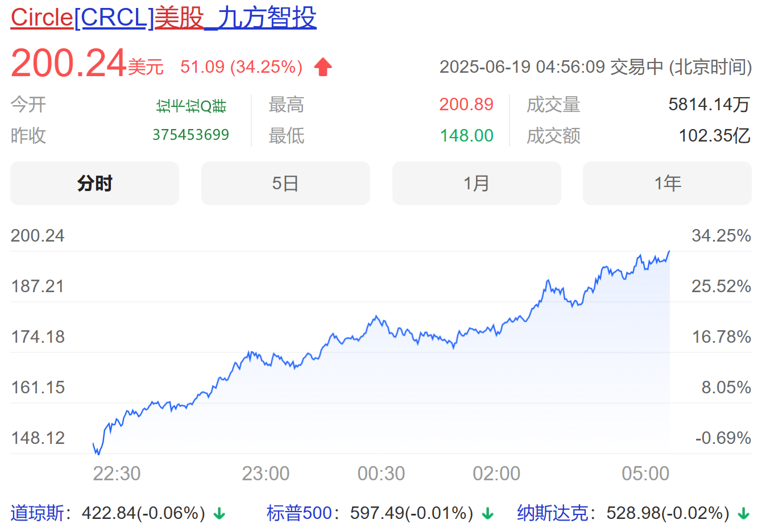This screenshot has height=532, width=766.
Task: Click the green down arrow beside 标普500
Action: tap(487, 514)
